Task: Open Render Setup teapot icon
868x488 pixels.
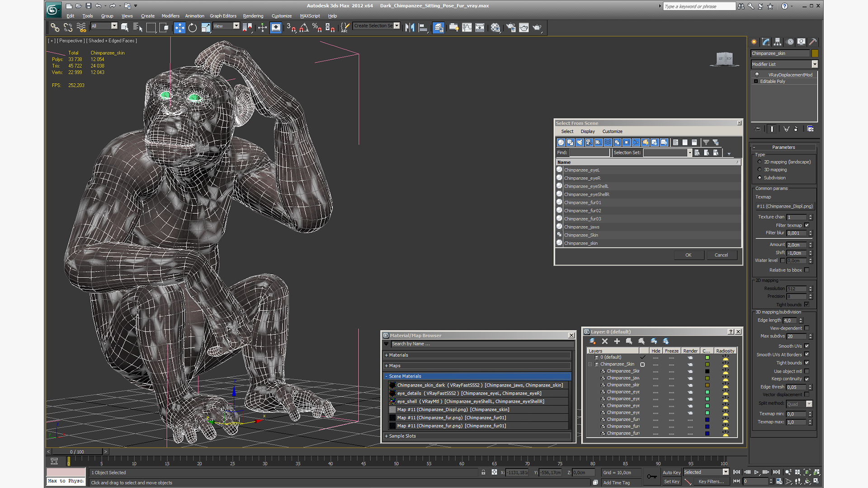Action: tap(511, 28)
